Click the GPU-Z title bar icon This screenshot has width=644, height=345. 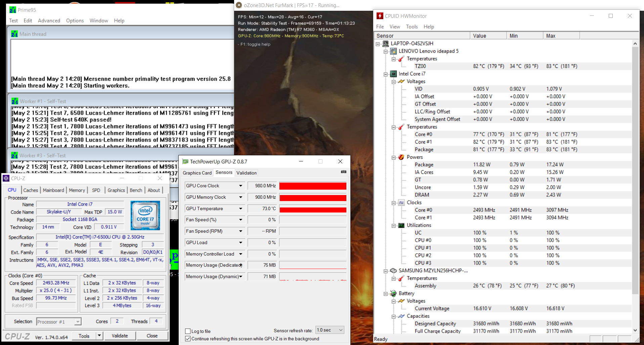pyautogui.click(x=185, y=161)
